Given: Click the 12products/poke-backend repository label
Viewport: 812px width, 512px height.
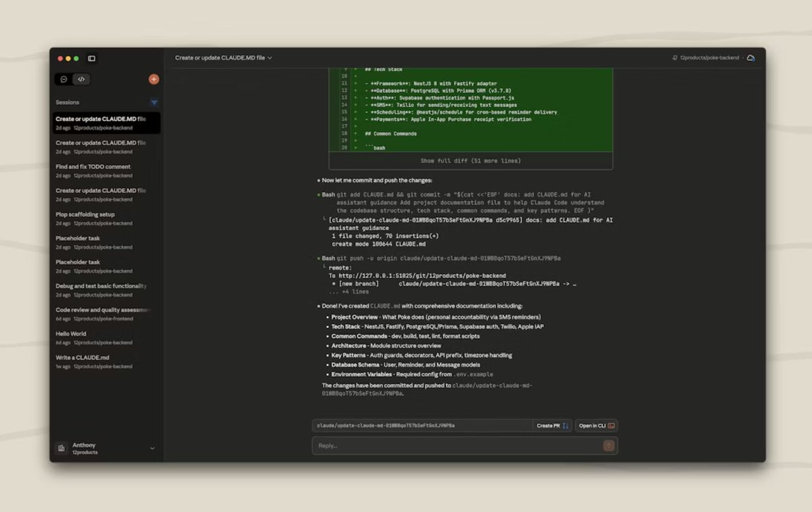Looking at the screenshot, I should (709, 58).
